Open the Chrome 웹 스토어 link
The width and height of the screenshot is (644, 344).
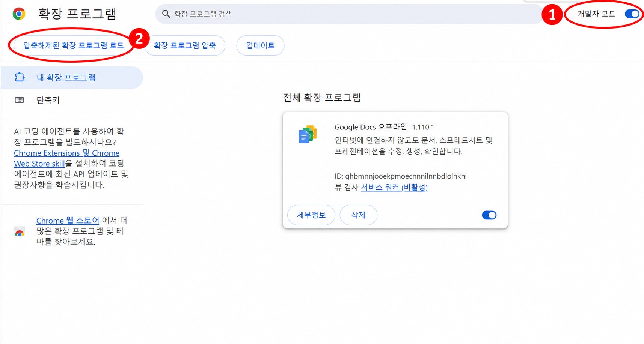68,221
